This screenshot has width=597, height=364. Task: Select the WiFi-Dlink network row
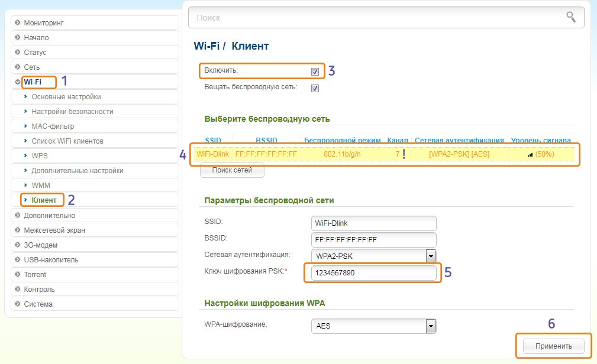[x=384, y=154]
